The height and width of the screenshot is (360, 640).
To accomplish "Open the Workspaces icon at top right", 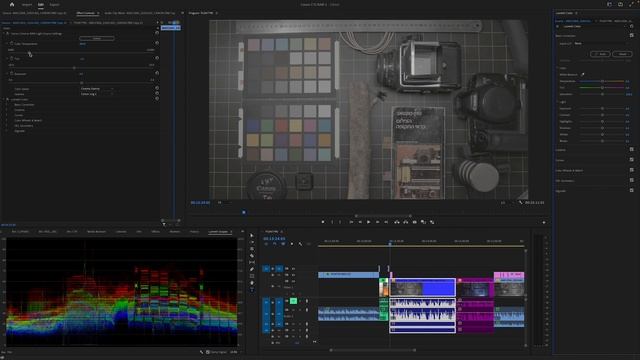I will point(609,4).
